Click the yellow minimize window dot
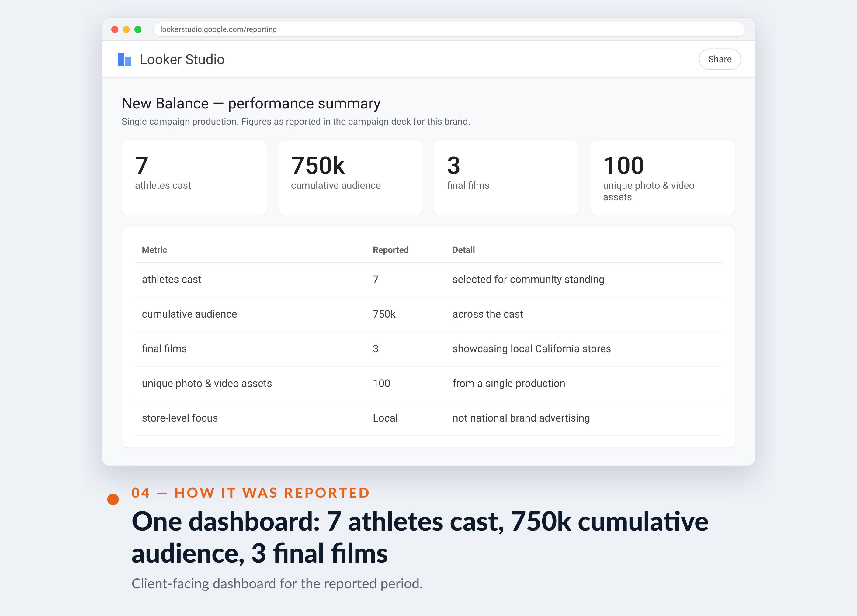This screenshot has height=616, width=857. [126, 29]
